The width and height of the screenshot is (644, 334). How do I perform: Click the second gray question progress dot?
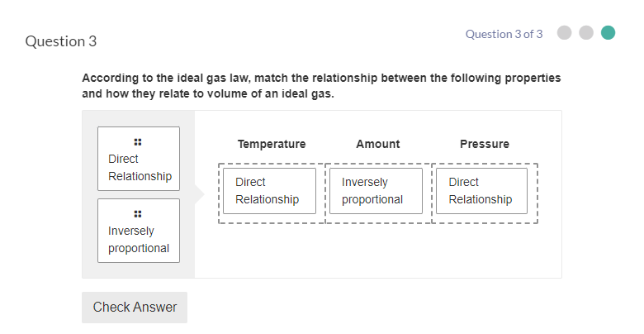tap(586, 33)
